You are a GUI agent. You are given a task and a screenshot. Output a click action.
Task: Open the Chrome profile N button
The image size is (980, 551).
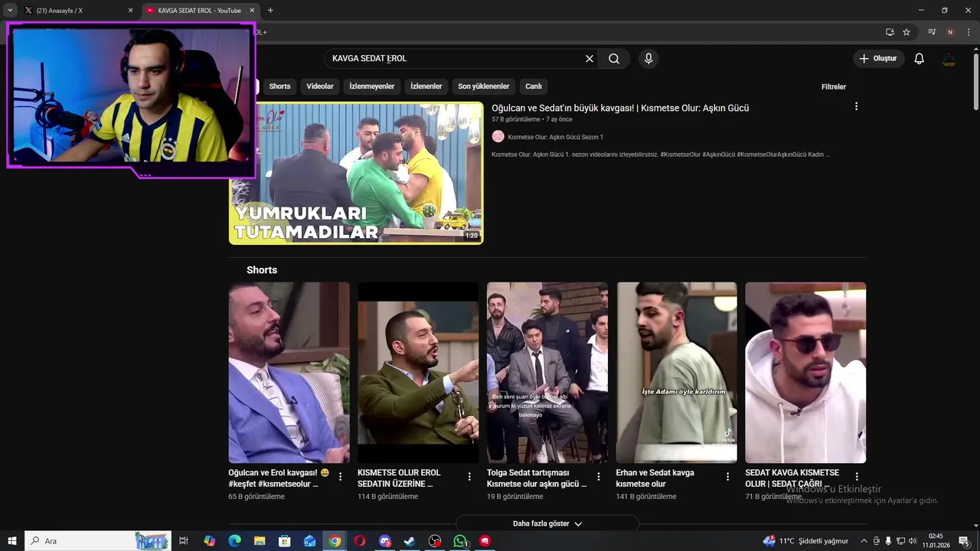tap(950, 32)
